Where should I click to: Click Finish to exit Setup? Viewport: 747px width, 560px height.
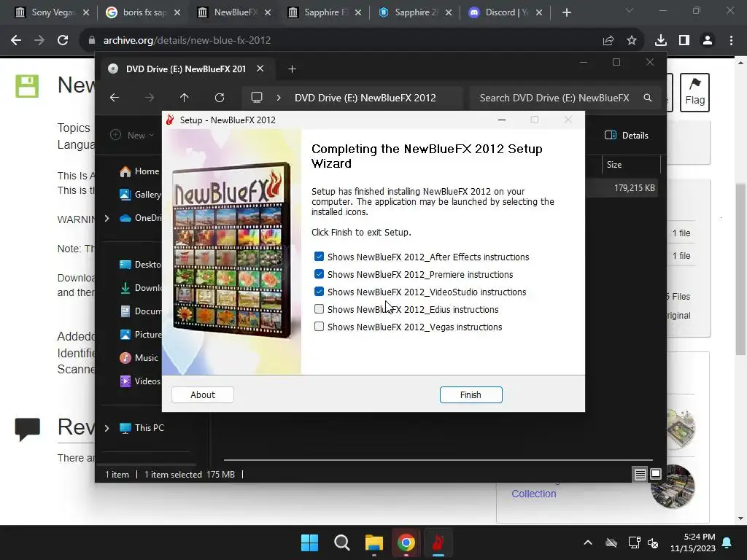coord(471,394)
